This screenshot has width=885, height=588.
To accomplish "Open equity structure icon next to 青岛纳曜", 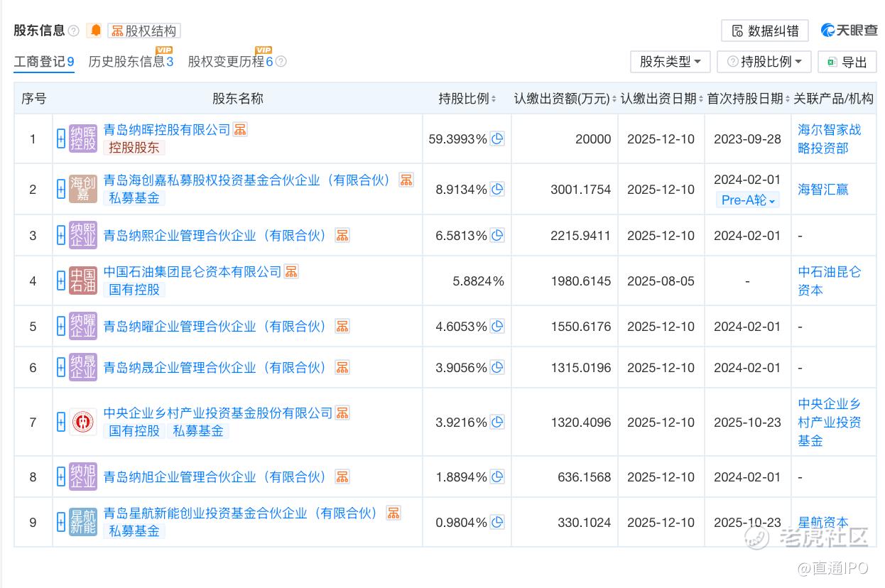I will [342, 327].
